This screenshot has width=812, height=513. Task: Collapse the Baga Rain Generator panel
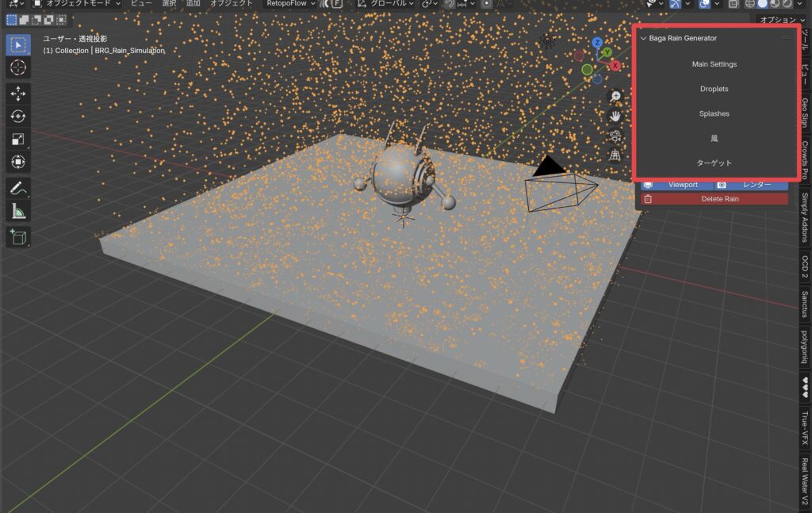pos(644,38)
